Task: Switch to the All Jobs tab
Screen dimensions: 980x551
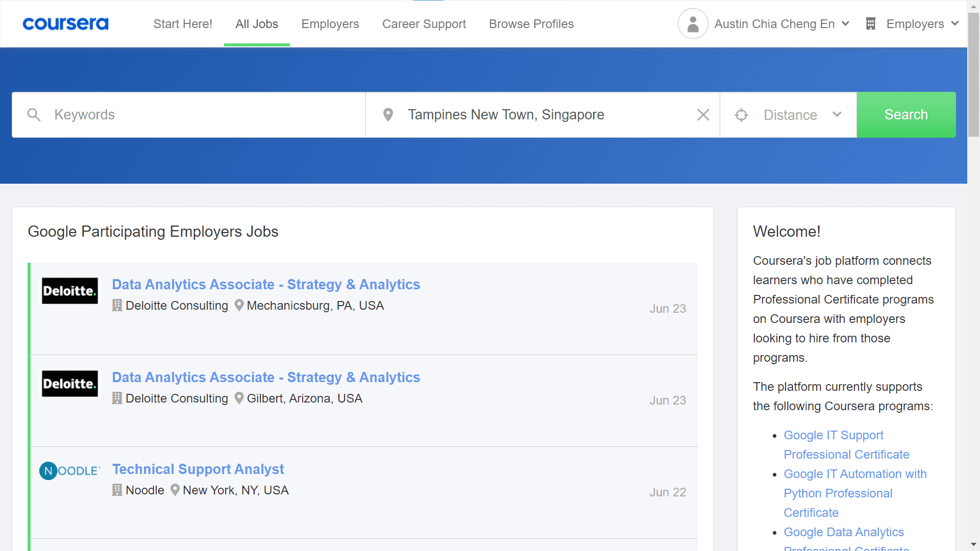Action: [256, 23]
